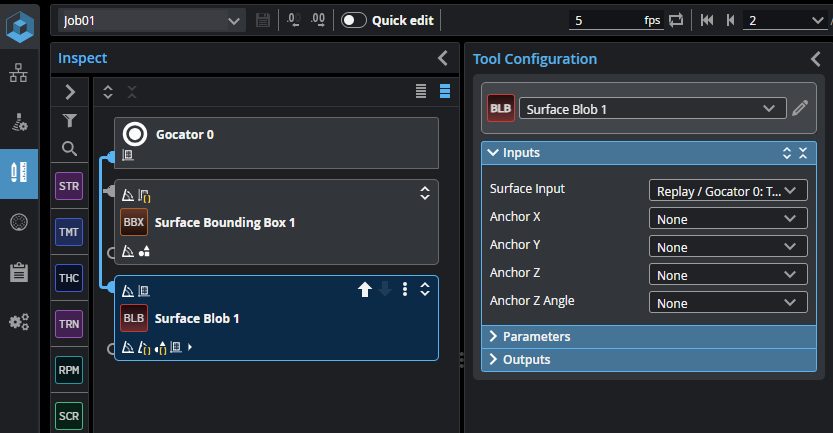Select the RPM tool icon
Viewport: 833px width, 433px height.
click(x=69, y=370)
